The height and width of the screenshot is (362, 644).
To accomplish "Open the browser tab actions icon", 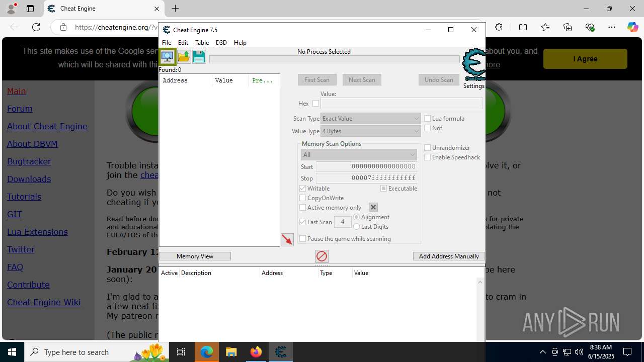I will coord(30,9).
